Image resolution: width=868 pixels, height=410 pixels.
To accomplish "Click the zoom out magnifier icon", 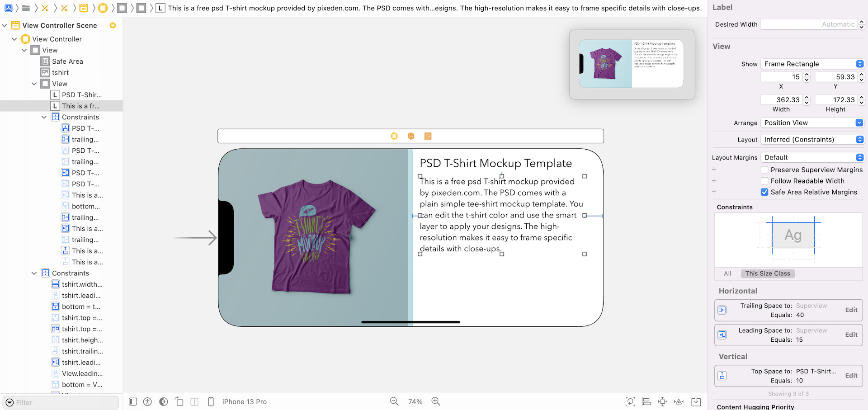I will (x=394, y=401).
